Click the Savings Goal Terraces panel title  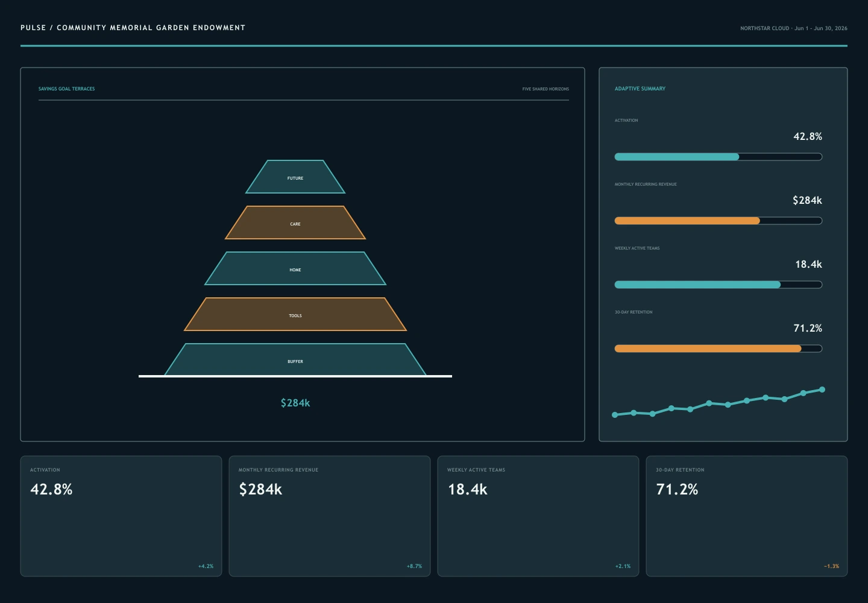[66, 89]
